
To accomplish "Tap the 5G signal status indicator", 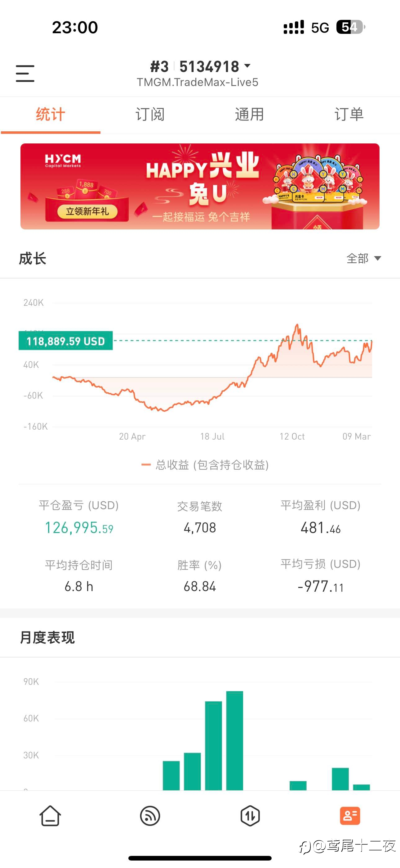I will [320, 28].
